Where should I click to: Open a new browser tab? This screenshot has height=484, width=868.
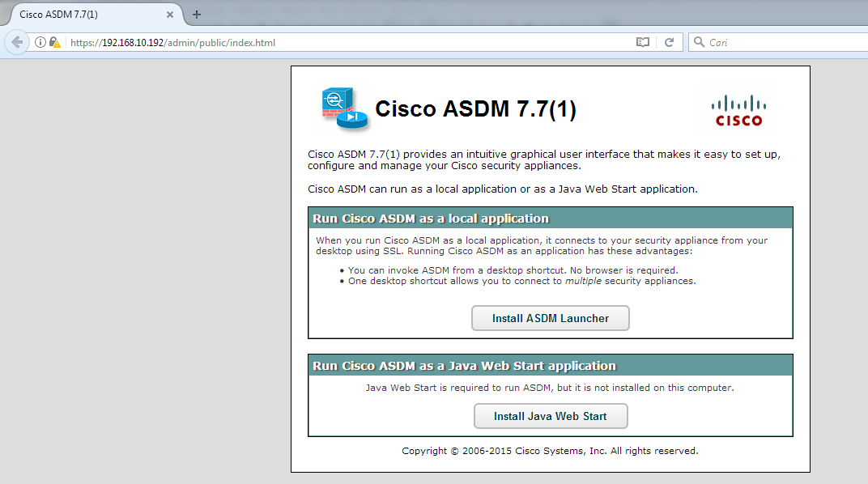click(197, 14)
